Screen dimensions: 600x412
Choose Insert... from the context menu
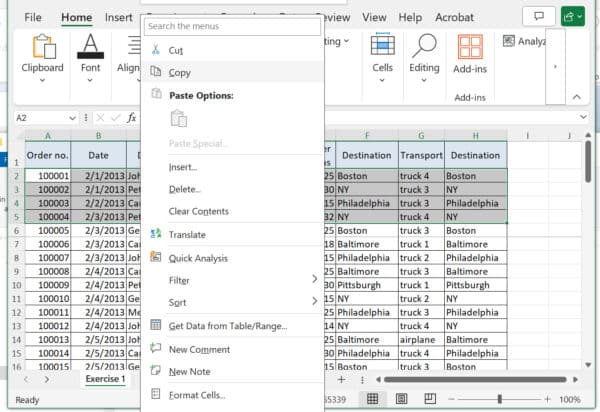coord(233,167)
